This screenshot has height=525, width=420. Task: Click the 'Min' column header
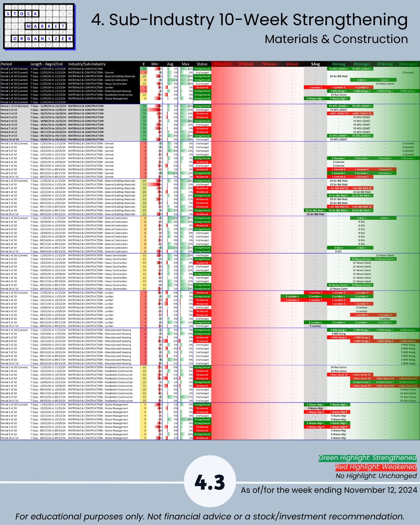pos(155,64)
